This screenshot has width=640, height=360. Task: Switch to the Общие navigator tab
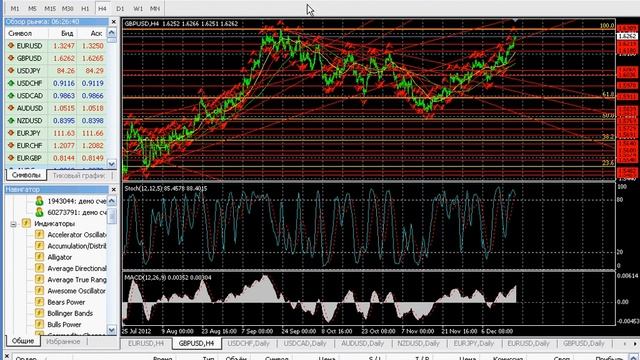(23, 341)
